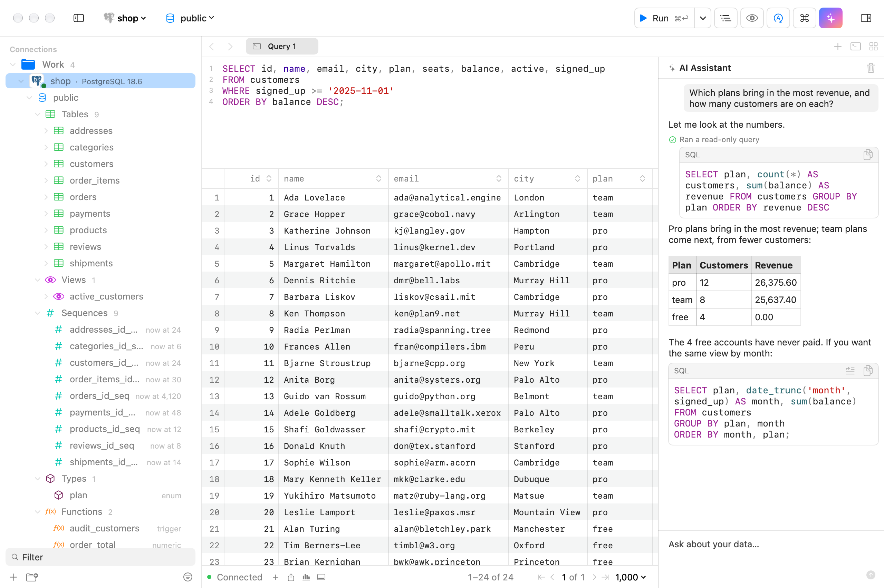Insert second SQL block into editor icon
884x588 pixels.
point(850,371)
